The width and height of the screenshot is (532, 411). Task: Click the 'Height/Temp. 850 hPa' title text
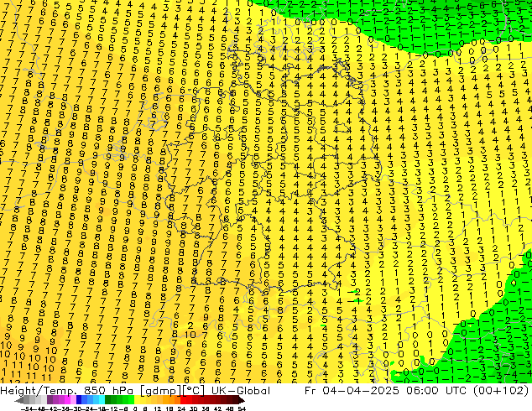click(x=67, y=391)
